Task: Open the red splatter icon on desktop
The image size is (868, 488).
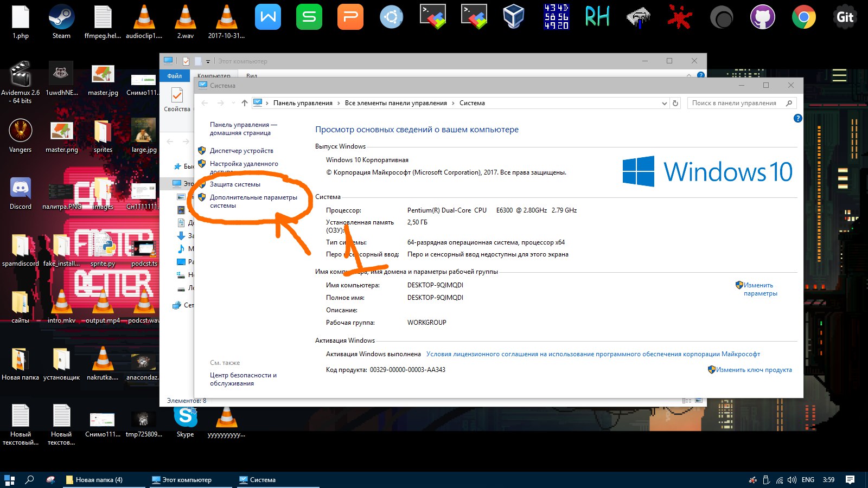Action: (680, 17)
